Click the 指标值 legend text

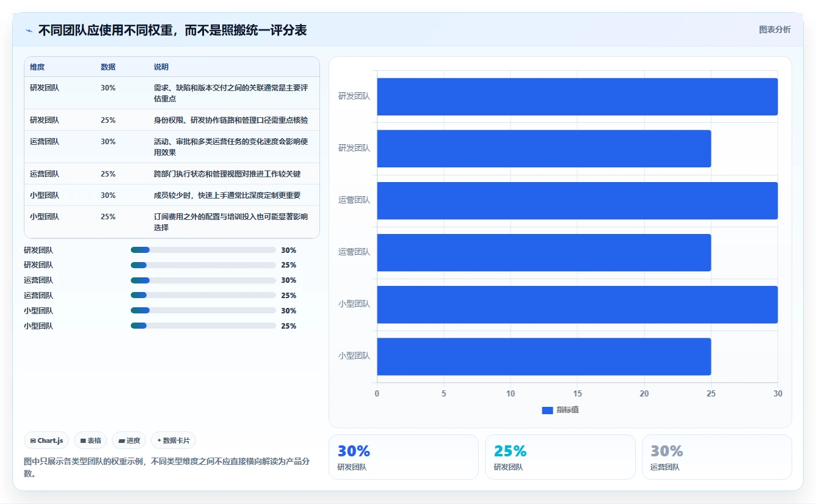567,410
